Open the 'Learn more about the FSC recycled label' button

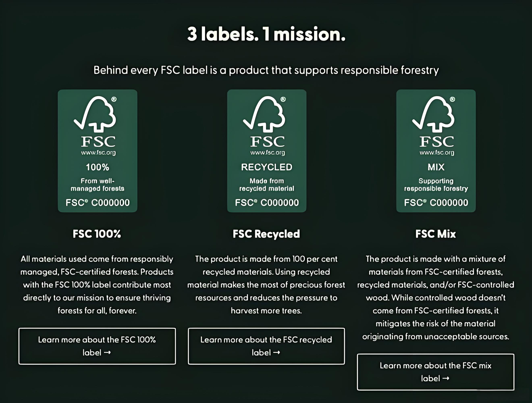266,346
